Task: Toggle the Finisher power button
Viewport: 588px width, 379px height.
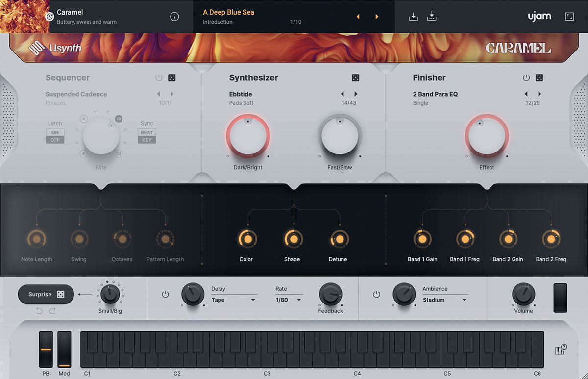Action: [526, 78]
